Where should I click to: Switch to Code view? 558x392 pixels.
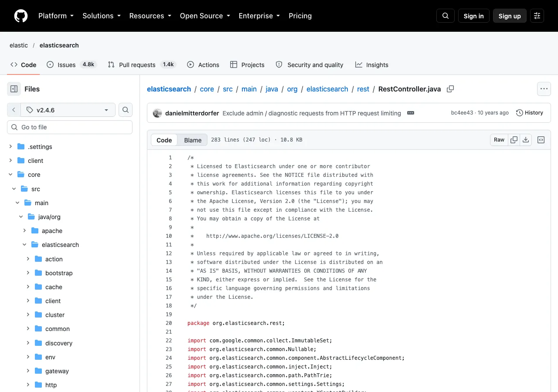pos(164,140)
